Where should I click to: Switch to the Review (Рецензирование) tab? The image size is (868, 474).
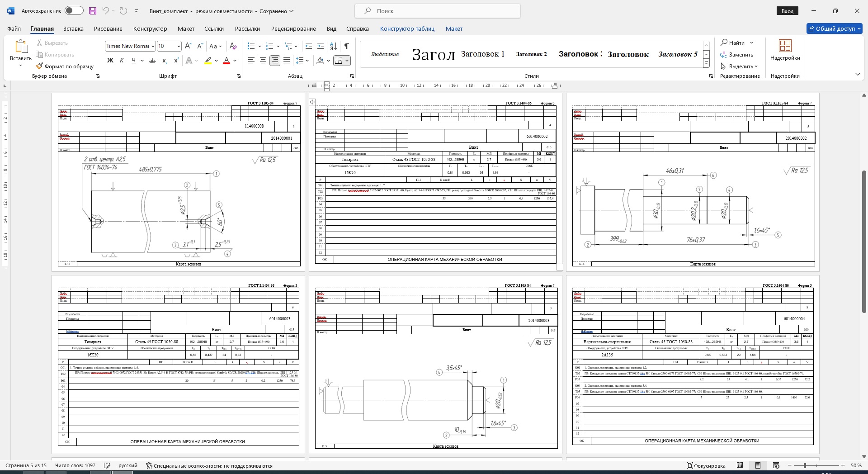293,28
